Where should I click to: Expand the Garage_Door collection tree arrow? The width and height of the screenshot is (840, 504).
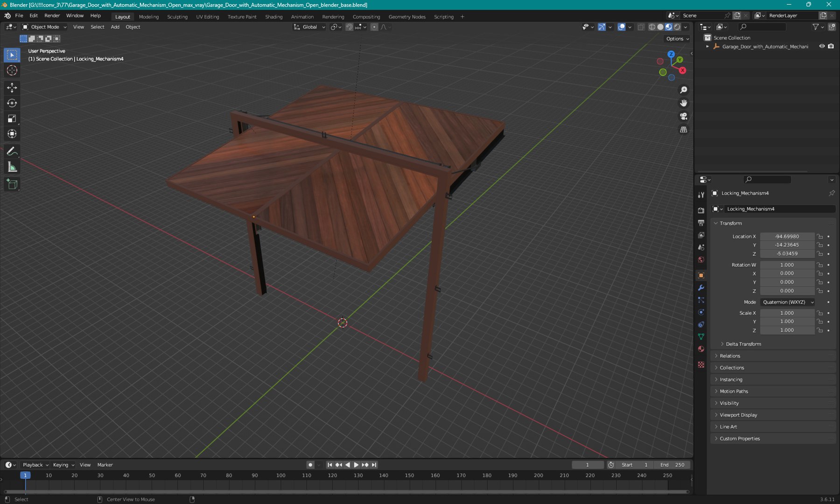[x=707, y=47]
